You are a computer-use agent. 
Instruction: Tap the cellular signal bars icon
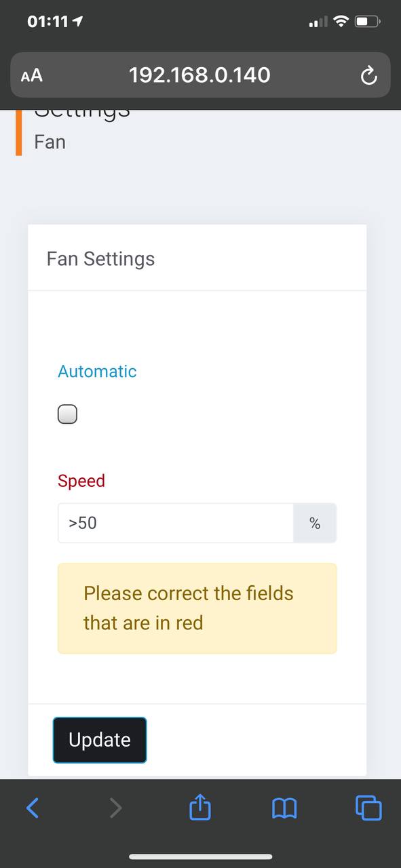click(x=318, y=22)
